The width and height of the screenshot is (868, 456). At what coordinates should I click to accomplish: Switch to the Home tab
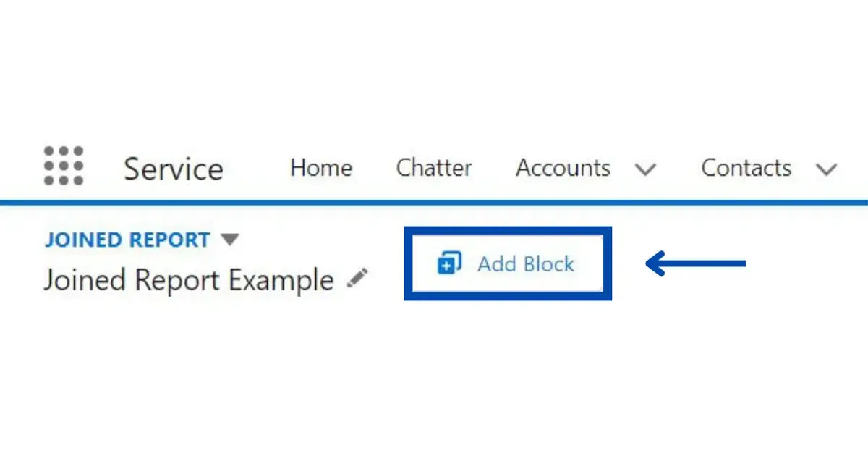click(x=321, y=168)
